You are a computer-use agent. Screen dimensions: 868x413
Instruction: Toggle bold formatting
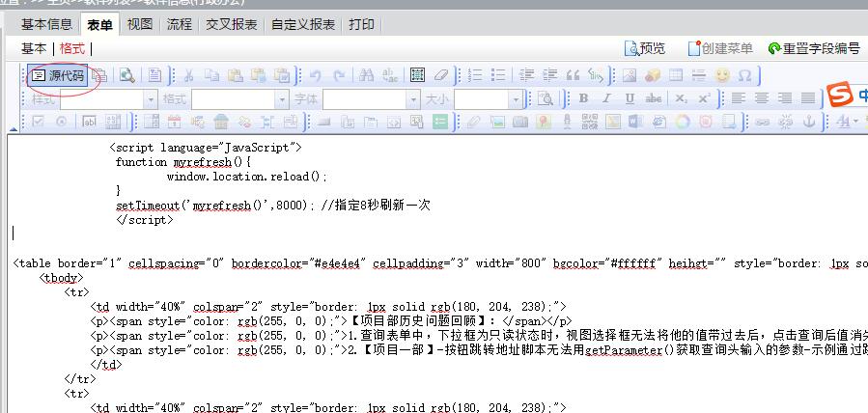pos(583,98)
